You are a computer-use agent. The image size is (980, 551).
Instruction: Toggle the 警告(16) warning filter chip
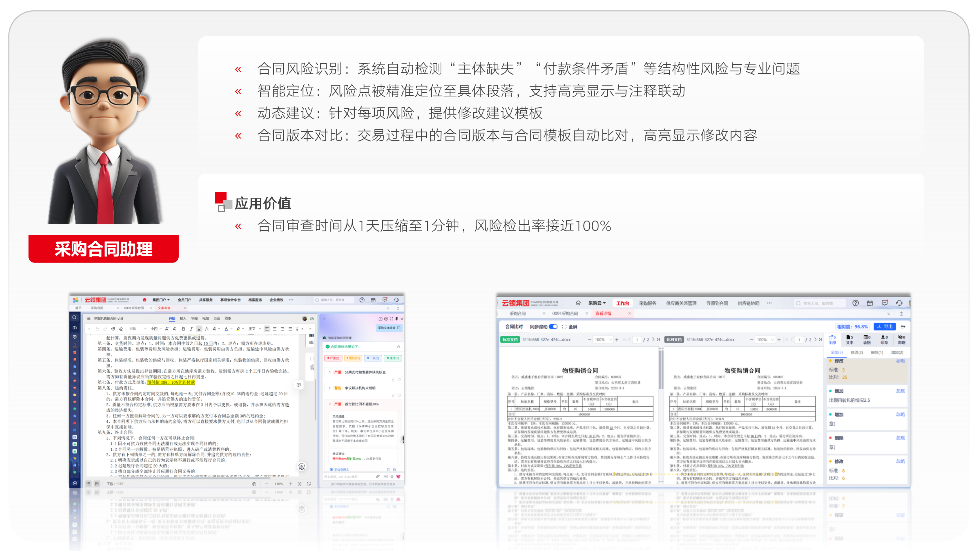click(353, 358)
